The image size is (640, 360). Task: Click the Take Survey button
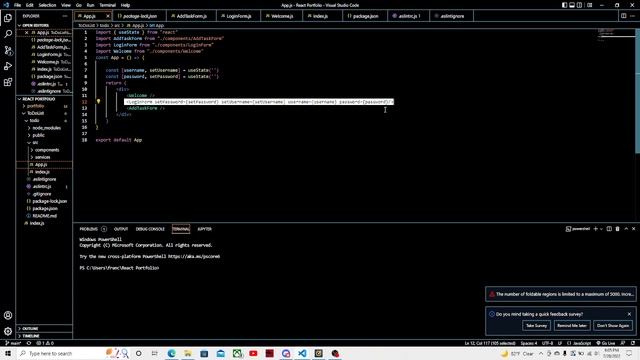point(536,326)
